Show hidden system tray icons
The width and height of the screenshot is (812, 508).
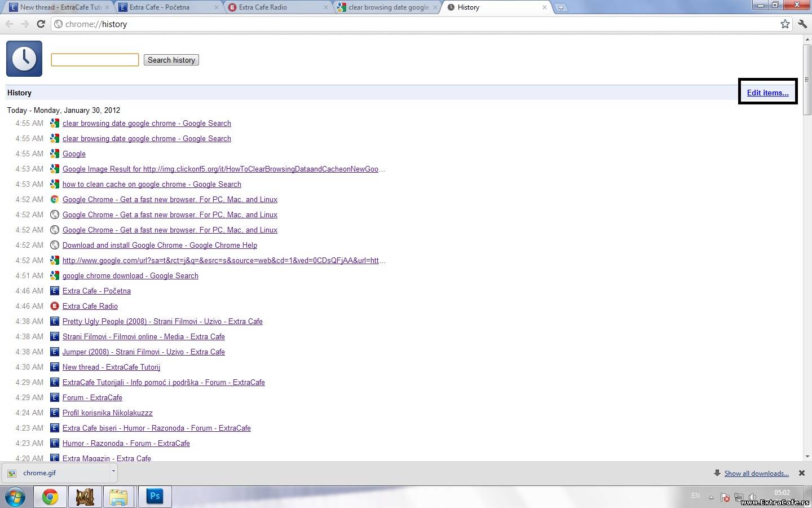coord(711,497)
